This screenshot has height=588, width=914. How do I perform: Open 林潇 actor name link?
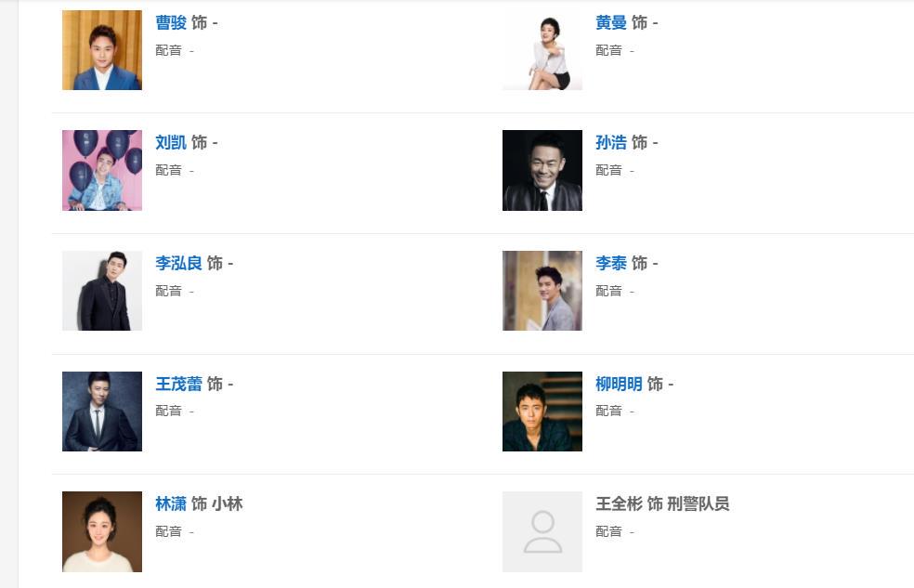[171, 504]
